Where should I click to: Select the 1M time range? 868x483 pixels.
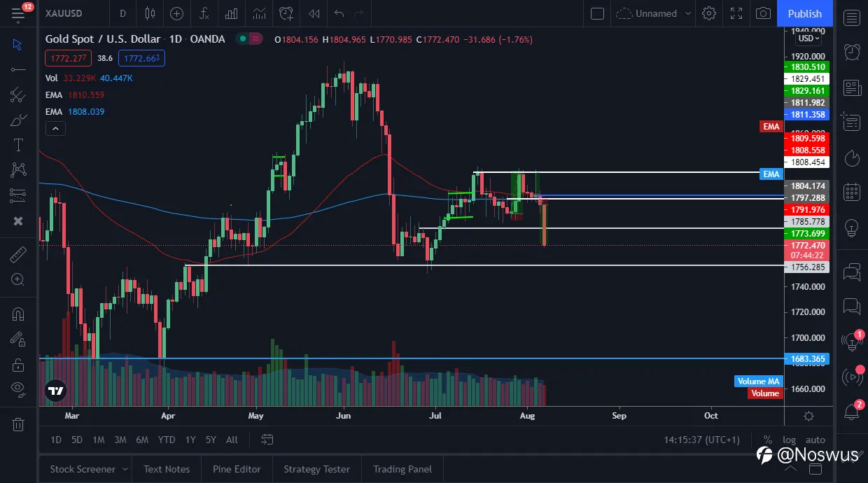99,440
